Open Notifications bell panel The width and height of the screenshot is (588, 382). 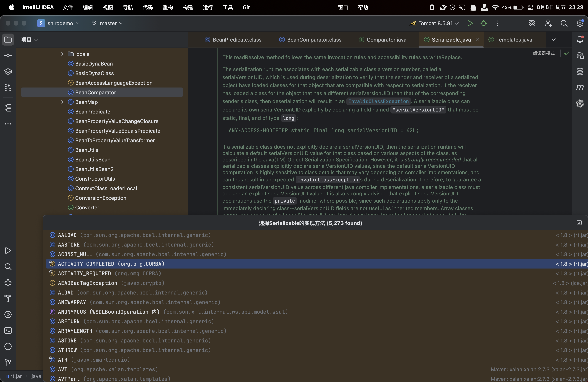(x=580, y=40)
